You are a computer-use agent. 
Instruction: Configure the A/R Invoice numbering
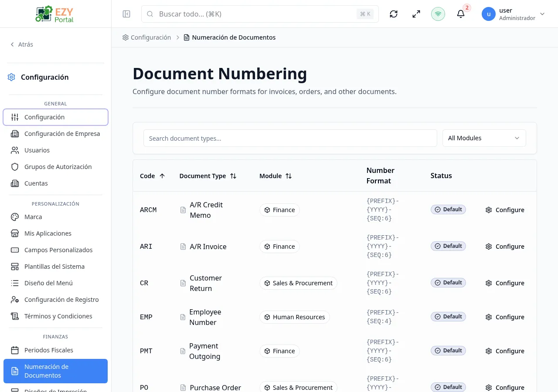pos(505,247)
